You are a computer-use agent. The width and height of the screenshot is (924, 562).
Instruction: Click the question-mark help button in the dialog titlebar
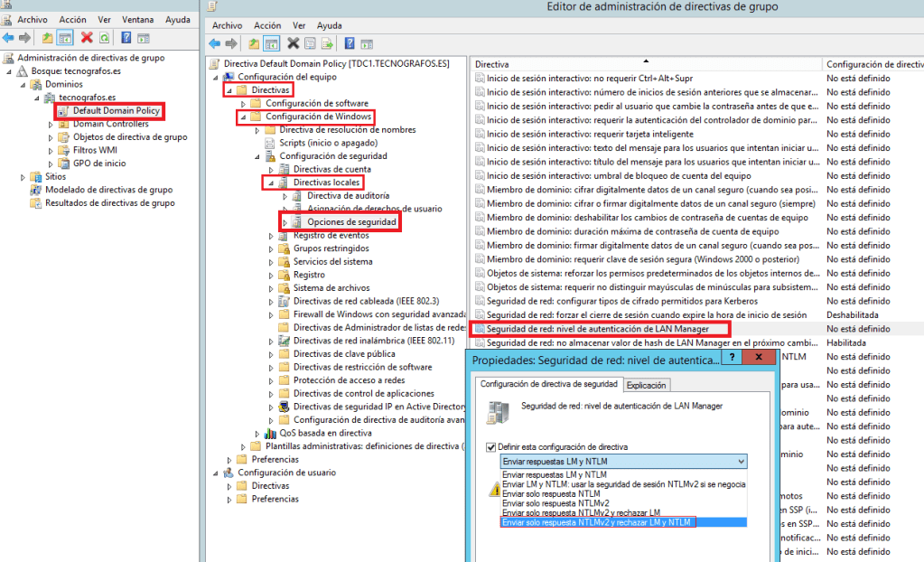pyautogui.click(x=732, y=357)
